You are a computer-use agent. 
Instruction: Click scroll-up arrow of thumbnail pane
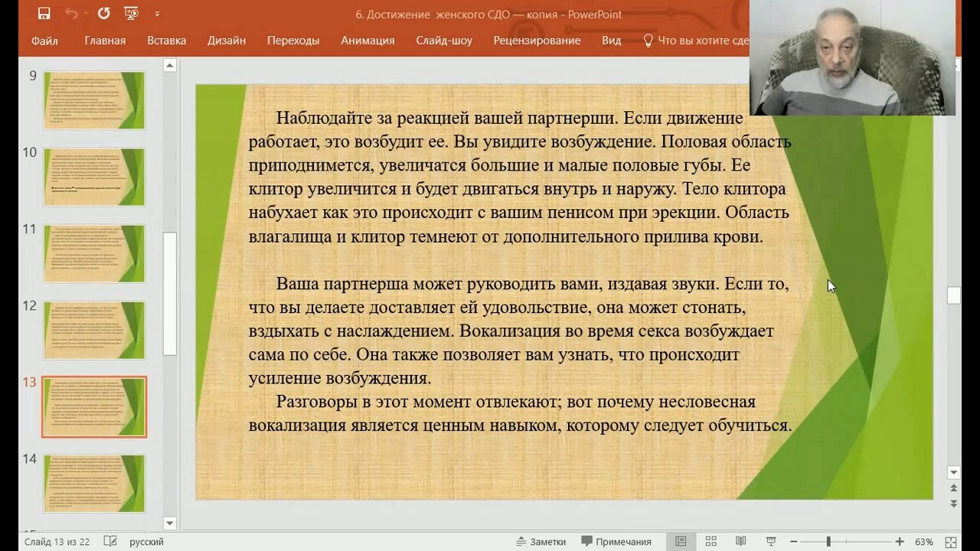[x=170, y=66]
